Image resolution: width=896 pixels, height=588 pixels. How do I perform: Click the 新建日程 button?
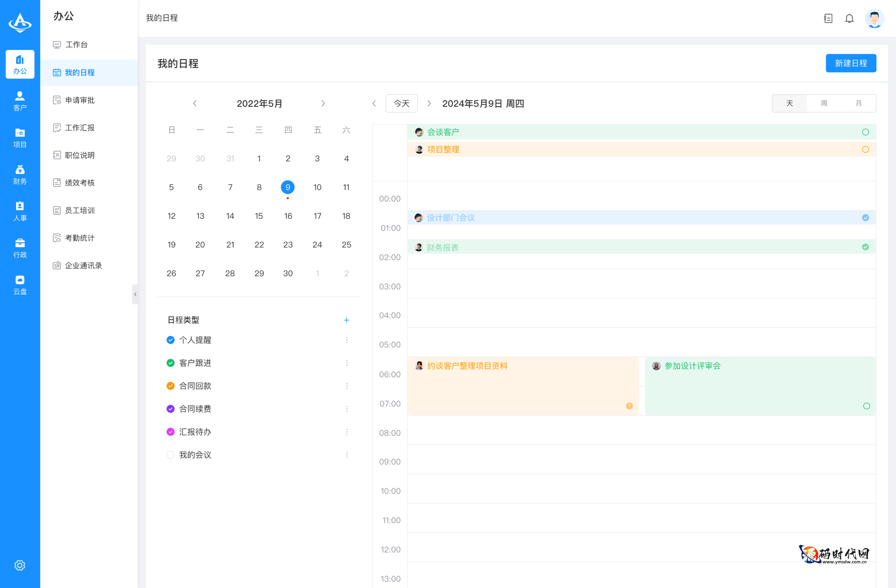[x=851, y=63]
